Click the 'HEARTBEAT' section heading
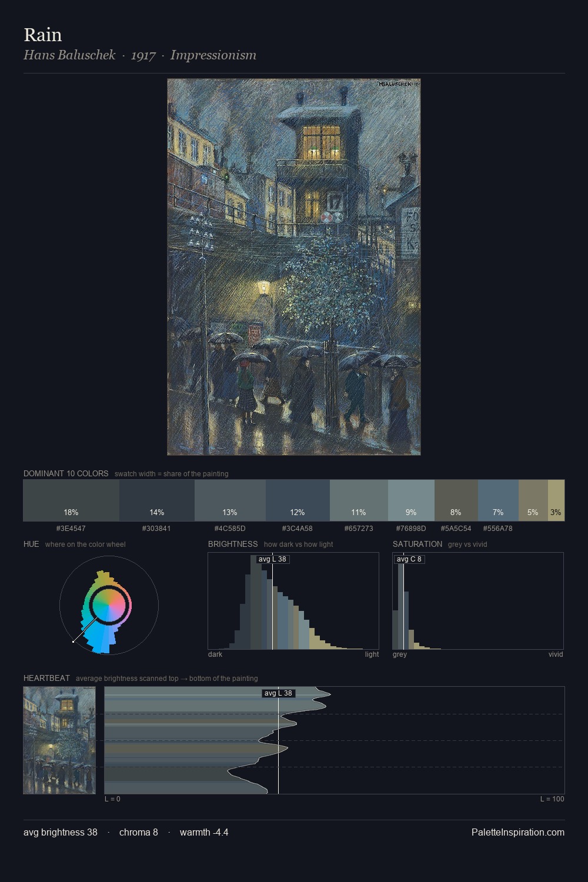The height and width of the screenshot is (882, 588). 46,678
